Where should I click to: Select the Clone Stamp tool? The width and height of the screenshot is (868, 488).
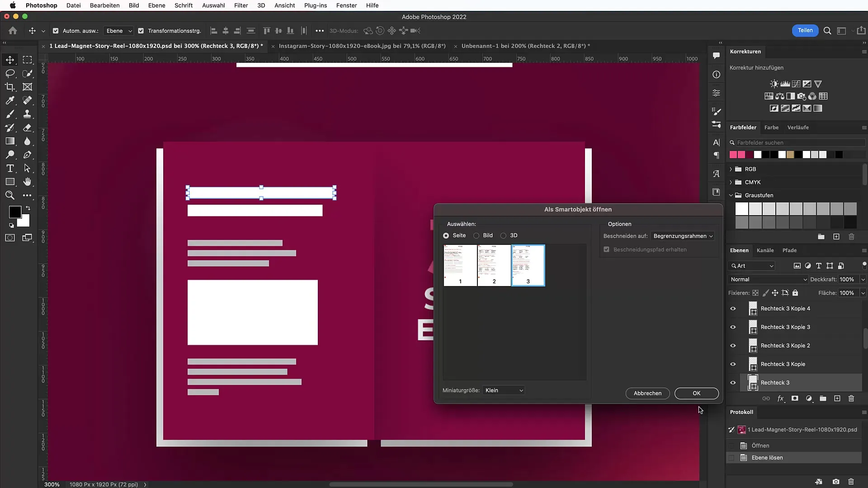(x=28, y=114)
